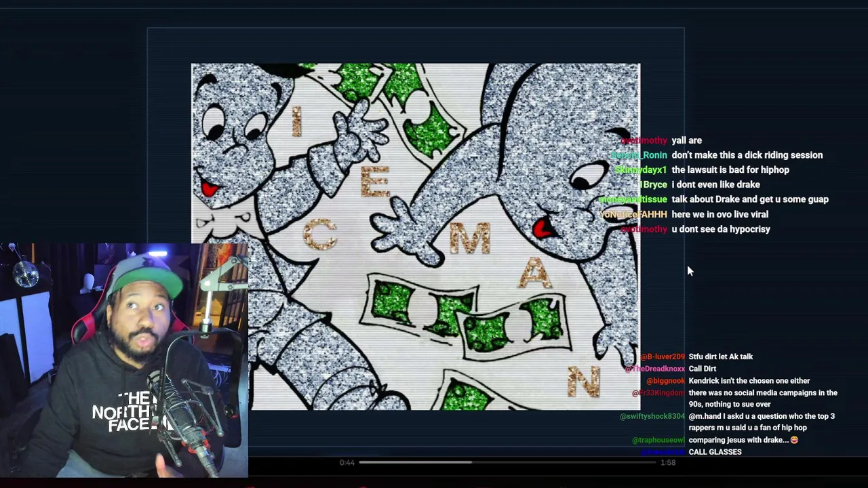Click username @swiftyshock8304 in lower chat
Screen dimensions: 868x488
[x=652, y=416]
